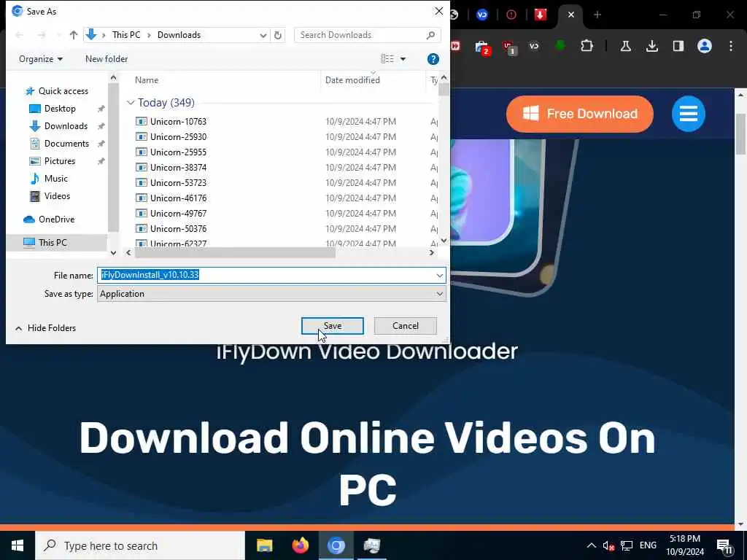Select file Unicorn-25955
Viewport: 747px width, 560px height.
coord(178,152)
